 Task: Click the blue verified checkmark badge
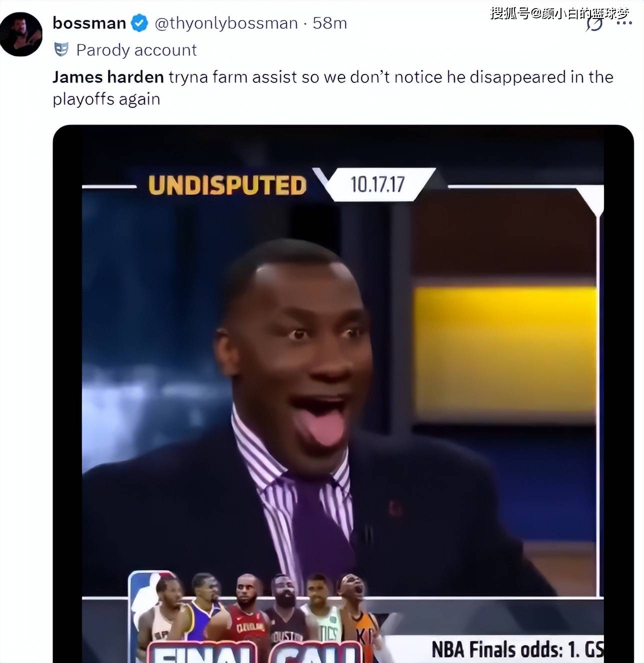click(139, 23)
